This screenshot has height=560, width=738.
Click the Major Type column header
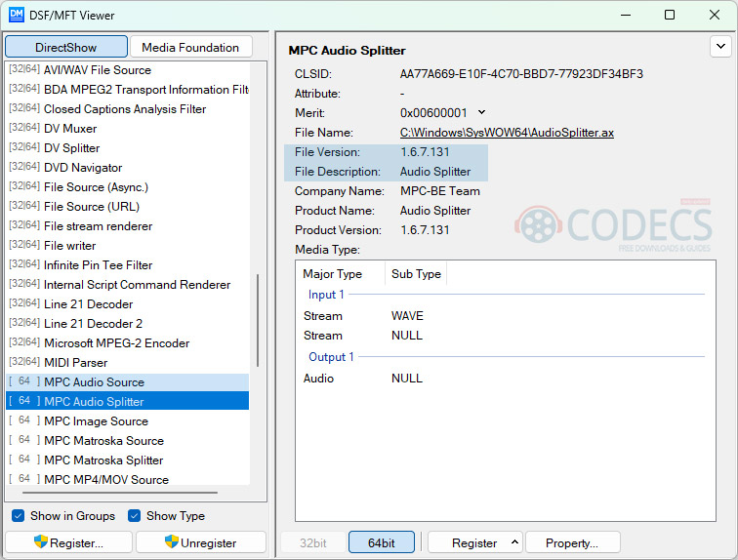click(341, 274)
